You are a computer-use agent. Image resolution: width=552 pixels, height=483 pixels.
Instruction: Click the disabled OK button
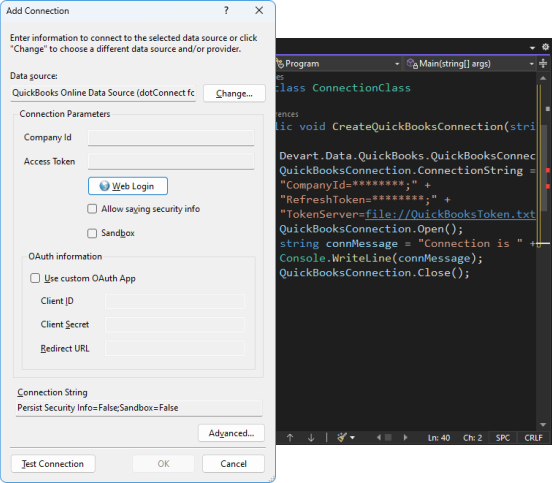[x=163, y=464]
